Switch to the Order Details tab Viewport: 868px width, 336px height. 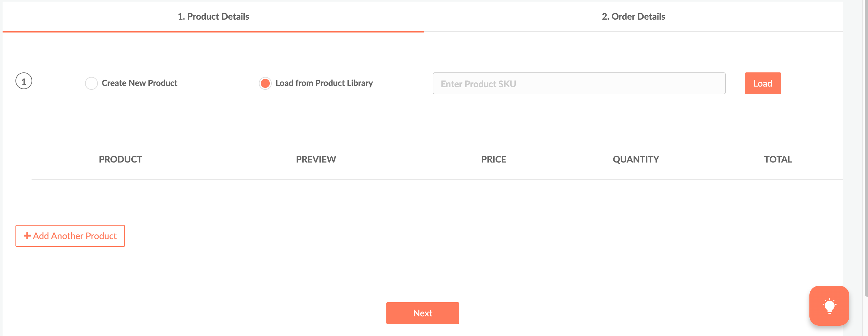coord(633,16)
